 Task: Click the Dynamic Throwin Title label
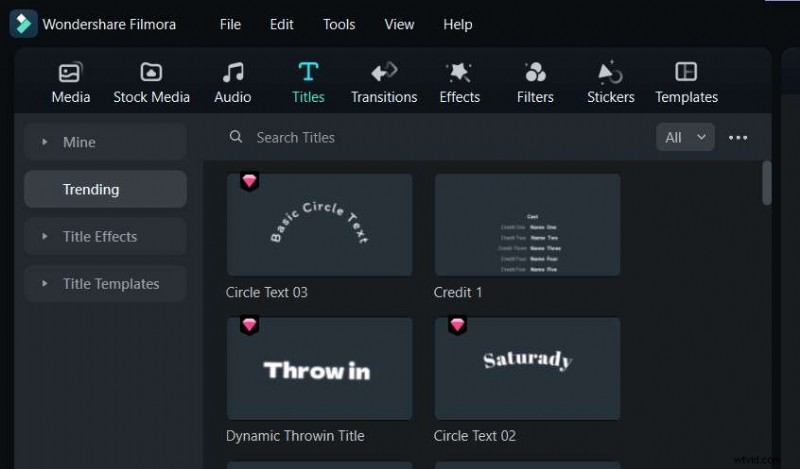295,436
